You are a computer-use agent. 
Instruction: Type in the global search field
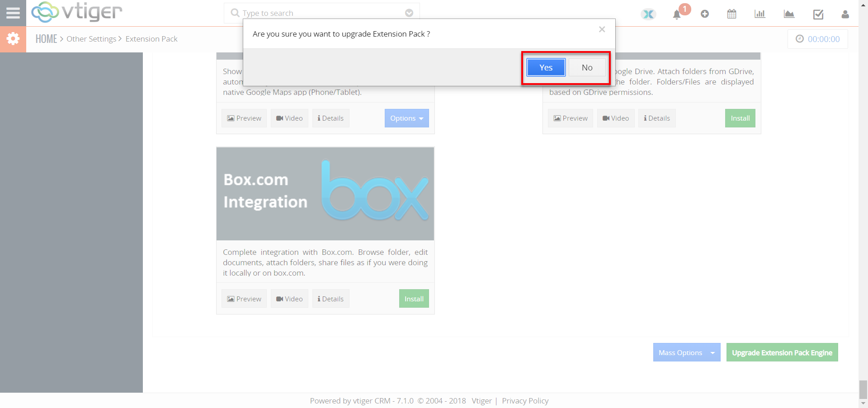(x=321, y=13)
